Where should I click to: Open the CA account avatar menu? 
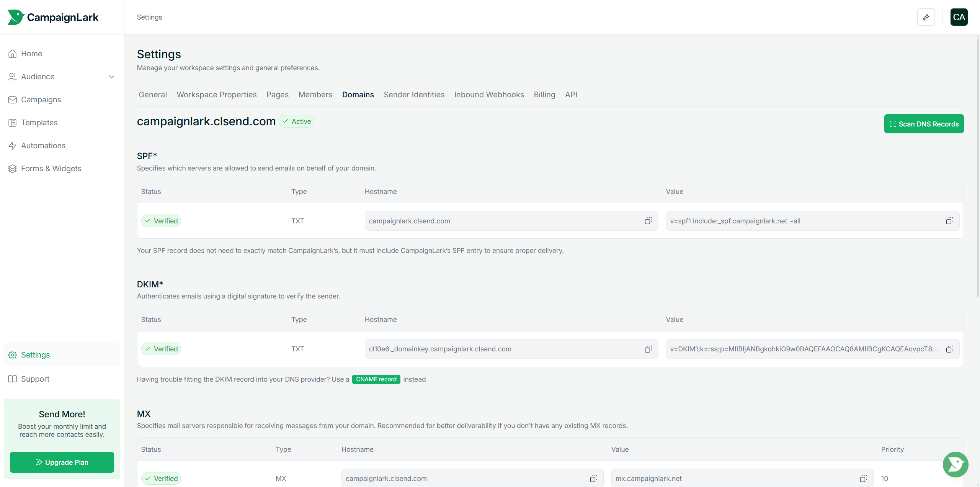(959, 17)
